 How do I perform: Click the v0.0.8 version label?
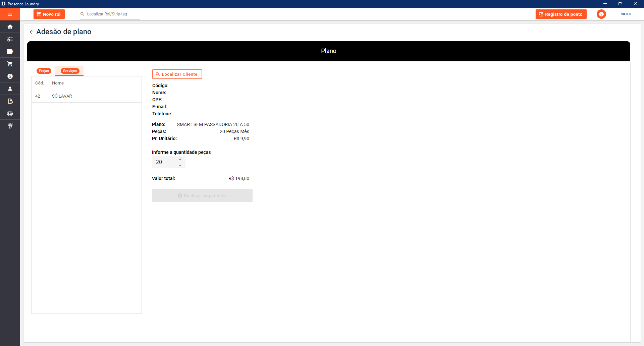pyautogui.click(x=626, y=14)
